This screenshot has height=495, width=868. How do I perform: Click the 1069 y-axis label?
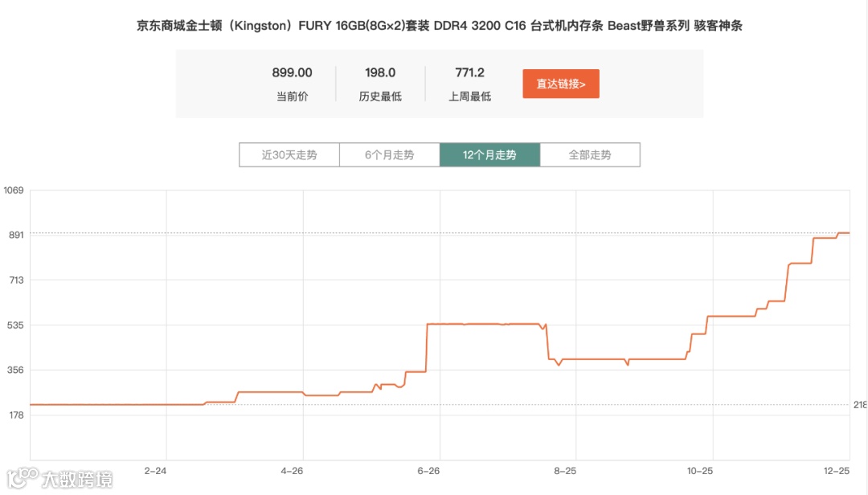14,190
